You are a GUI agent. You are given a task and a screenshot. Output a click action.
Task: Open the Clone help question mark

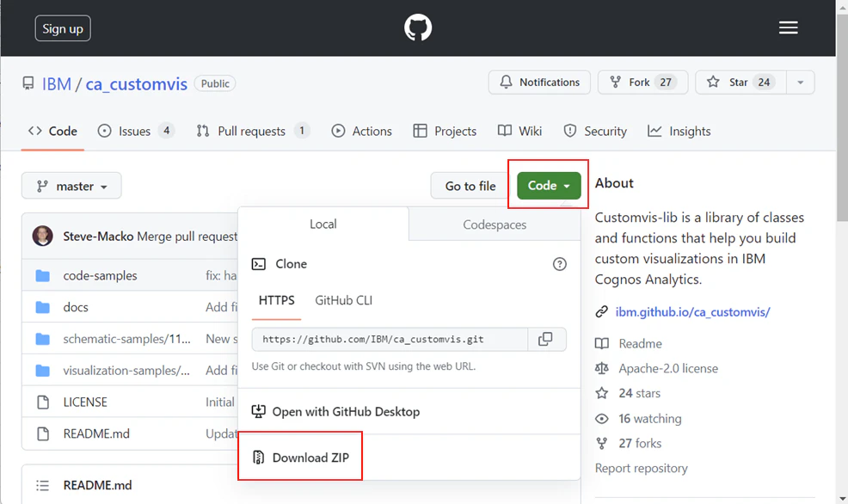coord(559,264)
